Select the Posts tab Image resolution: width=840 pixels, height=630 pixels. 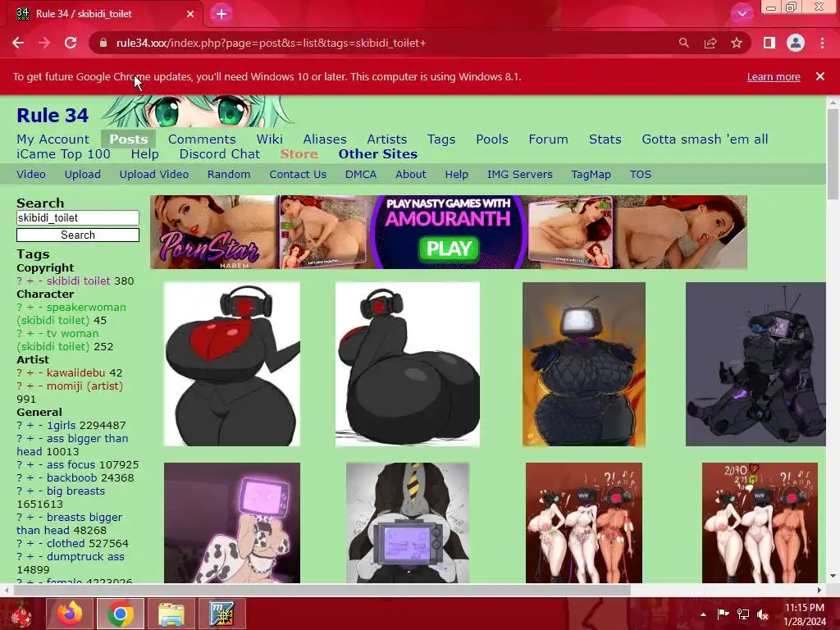[x=129, y=139]
